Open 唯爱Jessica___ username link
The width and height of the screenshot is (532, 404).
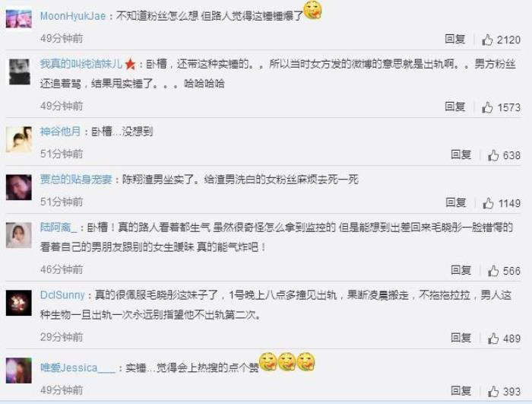click(78, 367)
